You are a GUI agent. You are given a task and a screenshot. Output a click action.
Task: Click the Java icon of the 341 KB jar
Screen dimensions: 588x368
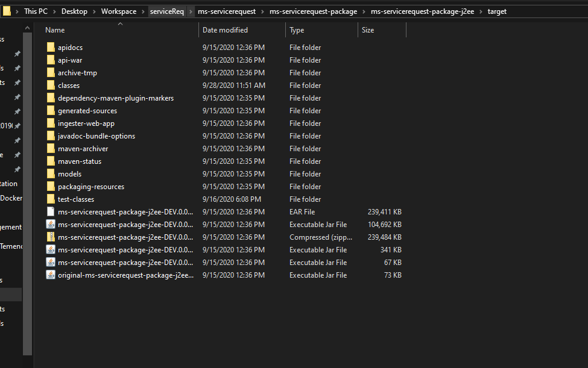[51, 250]
